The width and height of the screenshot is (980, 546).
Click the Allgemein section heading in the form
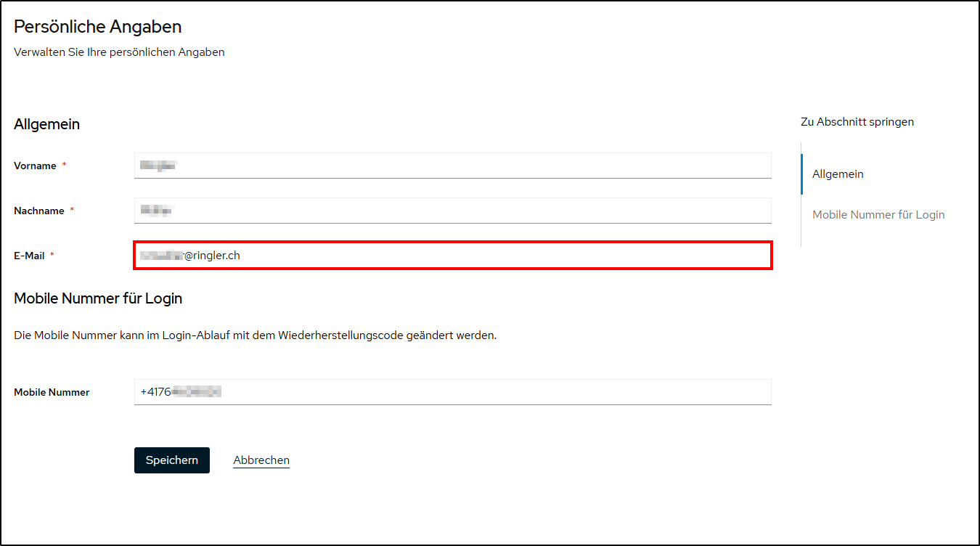(47, 124)
